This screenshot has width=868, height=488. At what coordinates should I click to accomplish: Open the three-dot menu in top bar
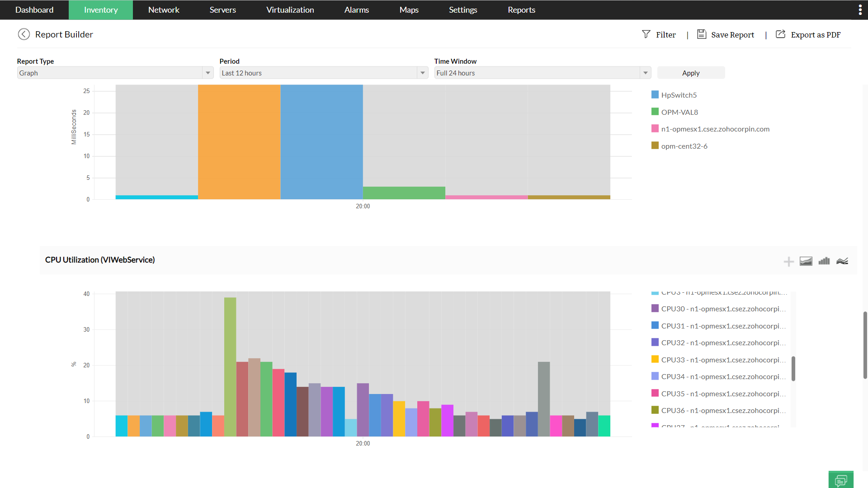coord(860,10)
